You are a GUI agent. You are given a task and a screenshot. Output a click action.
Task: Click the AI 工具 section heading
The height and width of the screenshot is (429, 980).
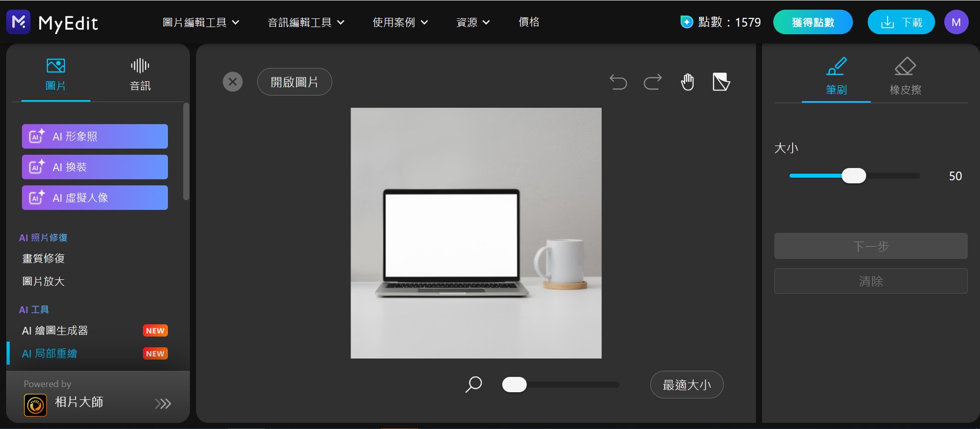tap(34, 309)
